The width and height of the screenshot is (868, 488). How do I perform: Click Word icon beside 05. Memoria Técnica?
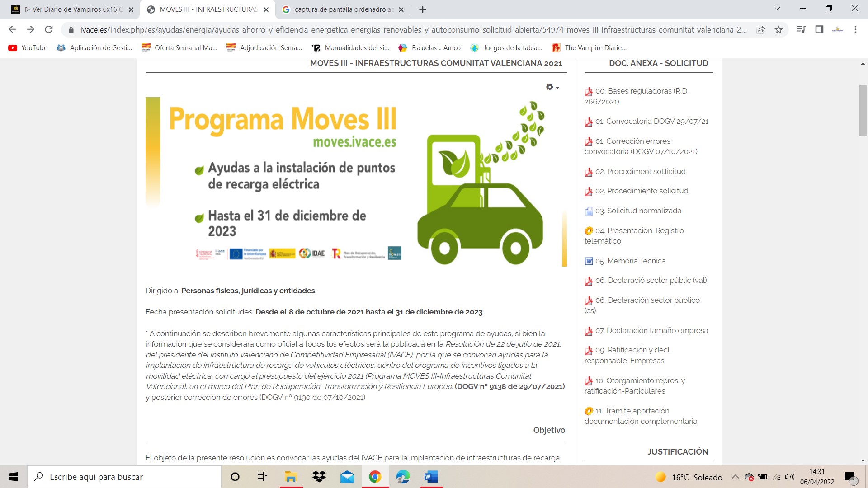[x=589, y=261]
